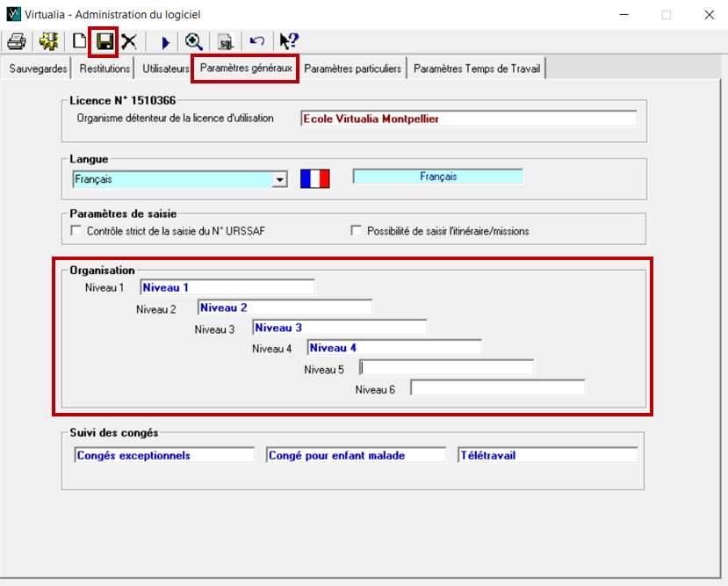Image resolution: width=728 pixels, height=586 pixels.
Task: Click the blue undo arrow icon
Action: pyautogui.click(x=256, y=41)
